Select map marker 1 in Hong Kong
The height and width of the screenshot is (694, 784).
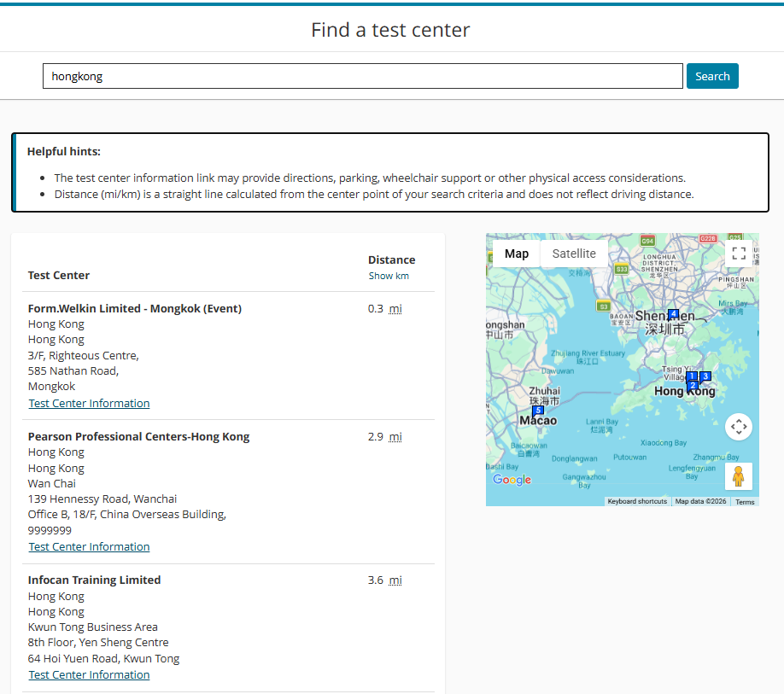tap(692, 376)
